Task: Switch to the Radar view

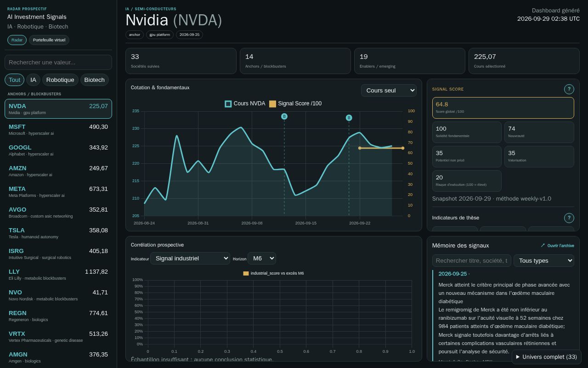Action: click(17, 40)
